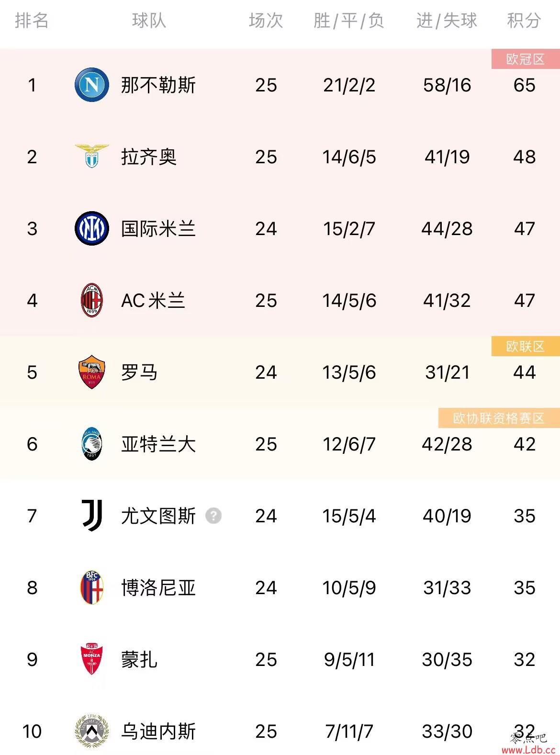Click the Juventus J logo
The width and height of the screenshot is (560, 755).
click(92, 516)
